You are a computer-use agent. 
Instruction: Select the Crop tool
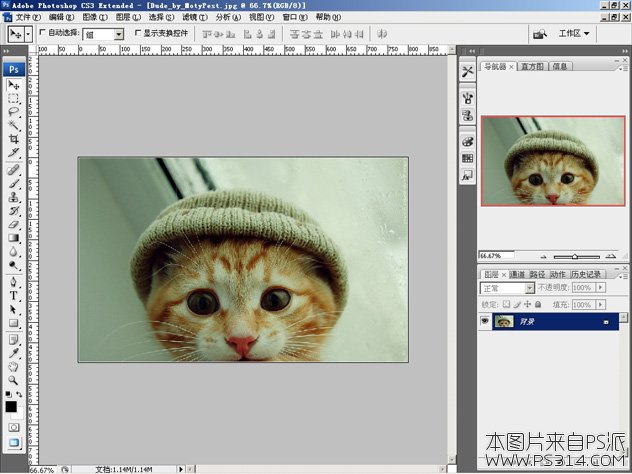(x=14, y=138)
